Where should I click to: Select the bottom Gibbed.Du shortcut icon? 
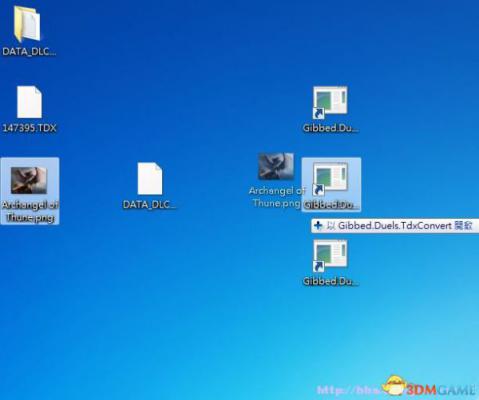coord(330,256)
